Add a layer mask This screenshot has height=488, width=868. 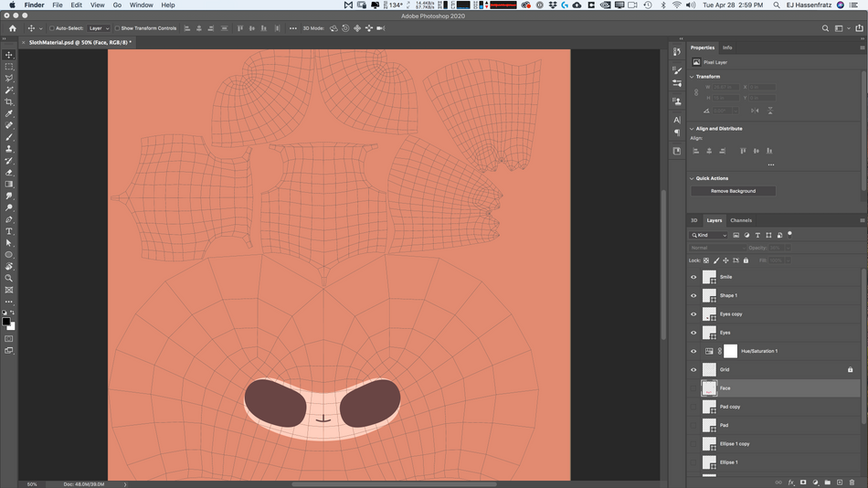(803, 483)
